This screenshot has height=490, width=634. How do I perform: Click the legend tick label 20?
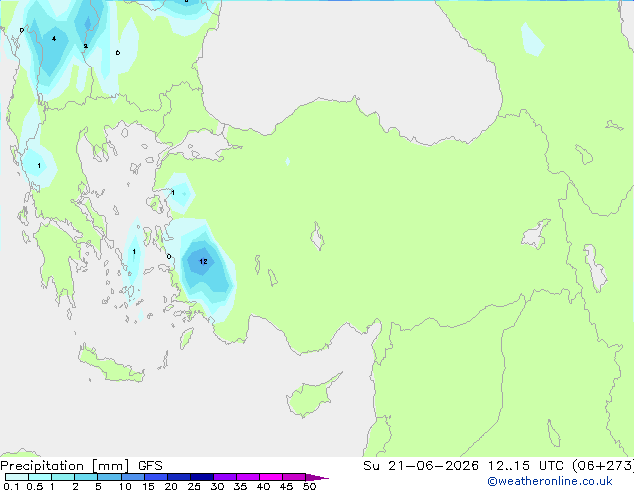pos(171,486)
